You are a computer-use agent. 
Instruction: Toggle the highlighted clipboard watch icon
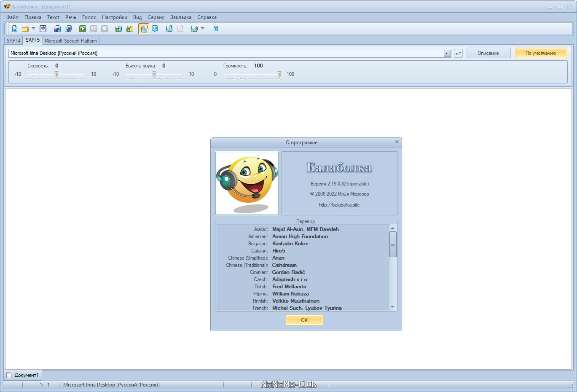pos(144,29)
